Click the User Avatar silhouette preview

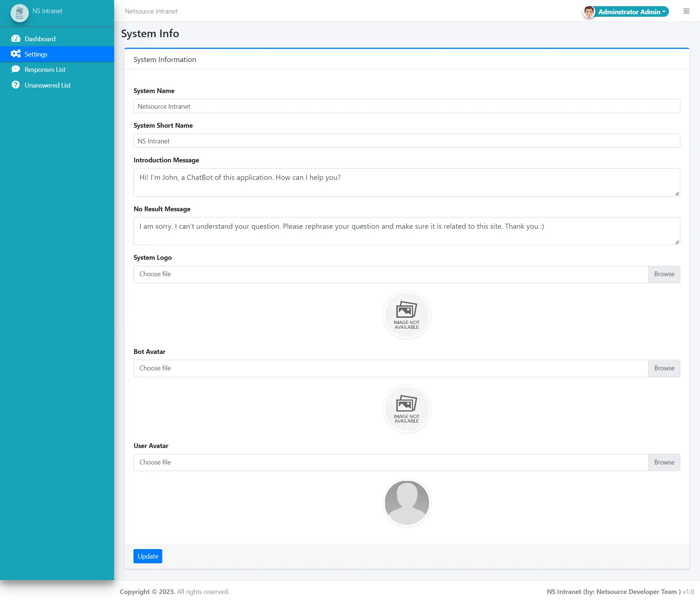[407, 503]
